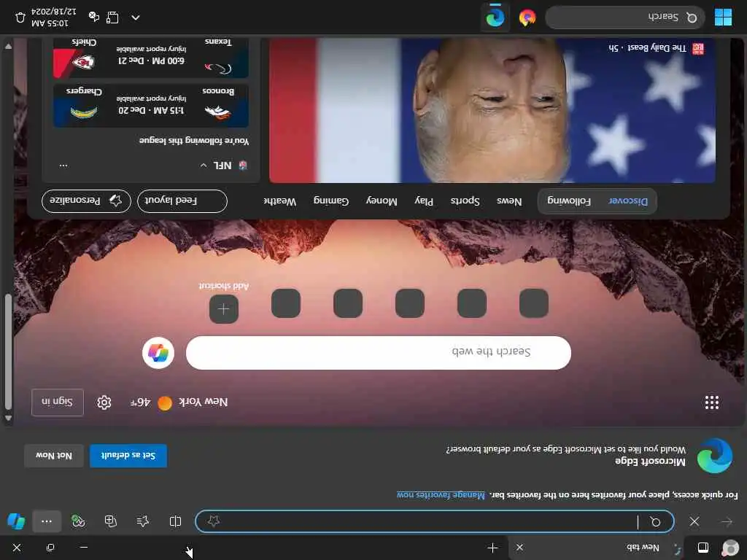
Task: Click the Add shortcut plus tile
Action: (224, 309)
